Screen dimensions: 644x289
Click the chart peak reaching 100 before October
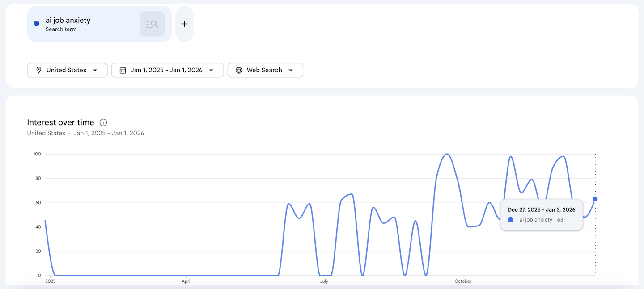pyautogui.click(x=447, y=154)
